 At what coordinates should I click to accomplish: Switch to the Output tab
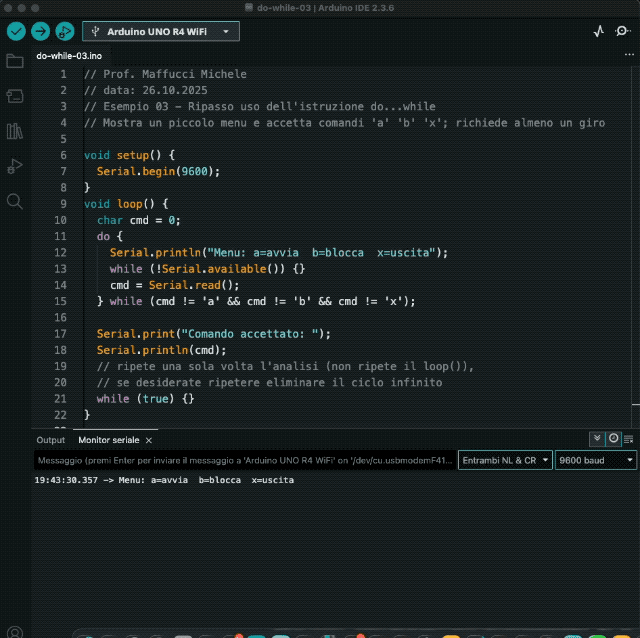(x=50, y=440)
